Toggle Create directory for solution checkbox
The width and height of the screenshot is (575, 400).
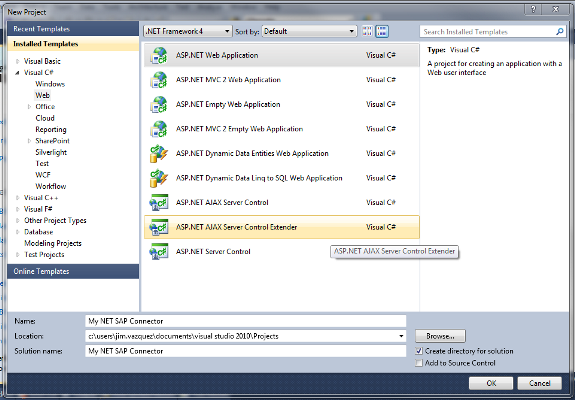(x=419, y=351)
